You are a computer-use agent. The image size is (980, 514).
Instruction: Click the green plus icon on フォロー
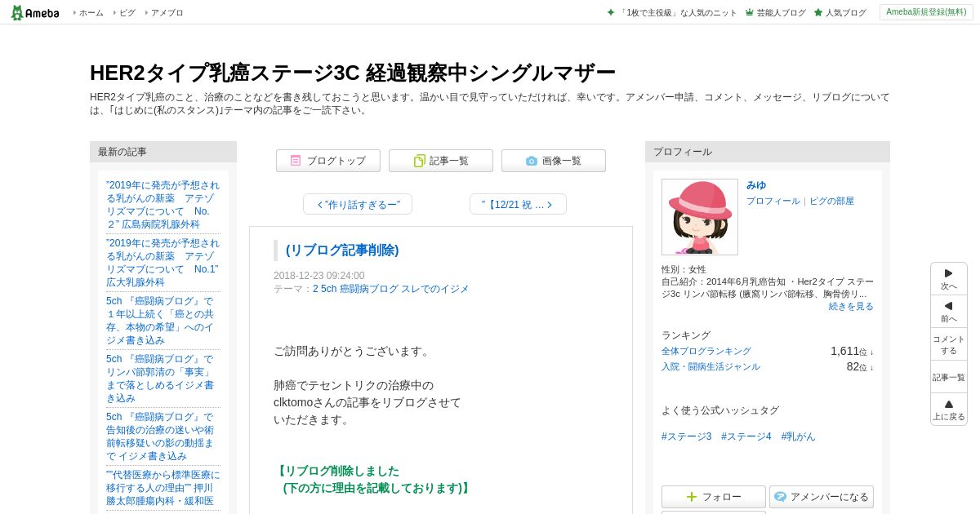click(692, 497)
